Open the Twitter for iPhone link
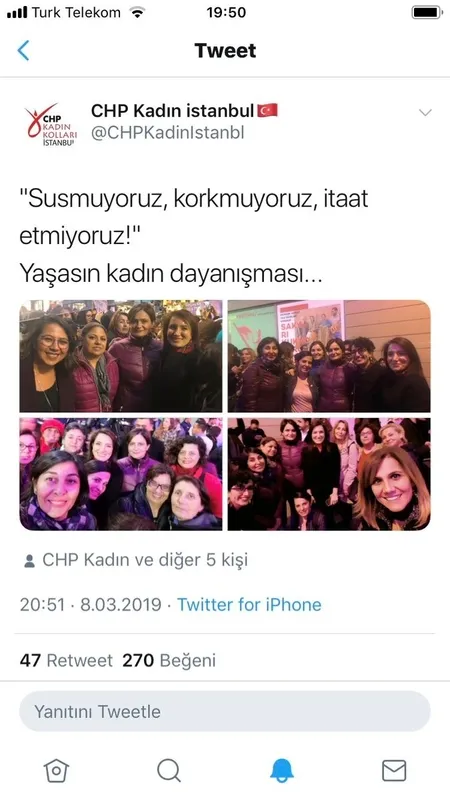The height and width of the screenshot is (800, 450). tap(249, 605)
